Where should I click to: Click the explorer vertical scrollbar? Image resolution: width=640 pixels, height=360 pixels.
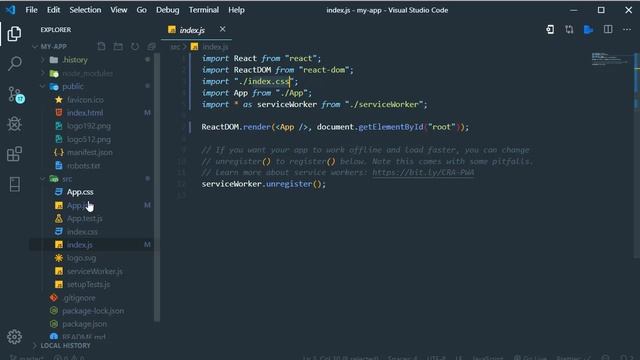tap(157, 188)
